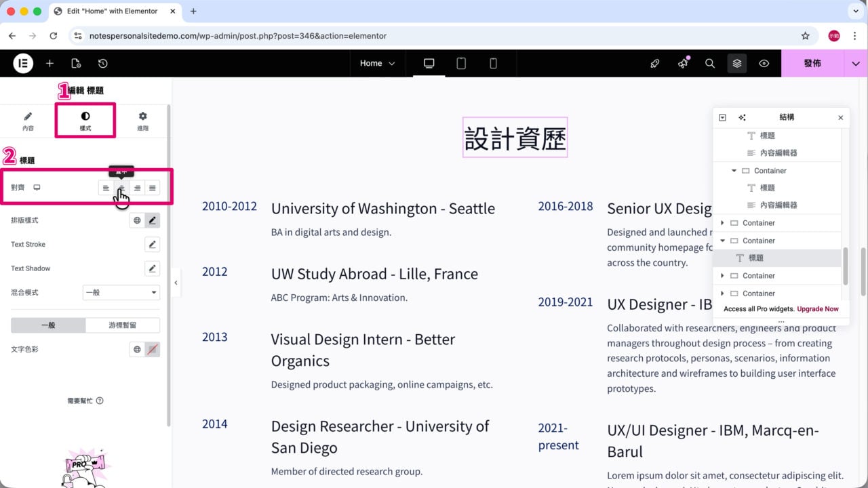Click the rocket icon in top bar
The image size is (868, 488).
[x=655, y=63]
